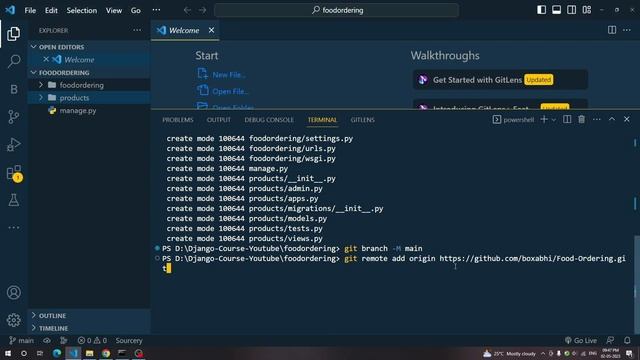Open terminal panel more actions ellipsis
Screen dimensions: 640x360
596,119
